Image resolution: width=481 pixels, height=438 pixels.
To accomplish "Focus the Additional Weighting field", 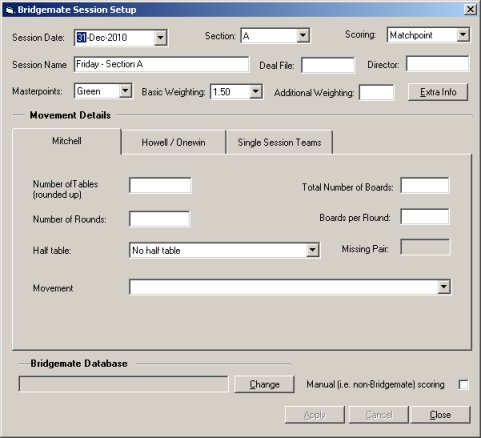I will coord(377,92).
